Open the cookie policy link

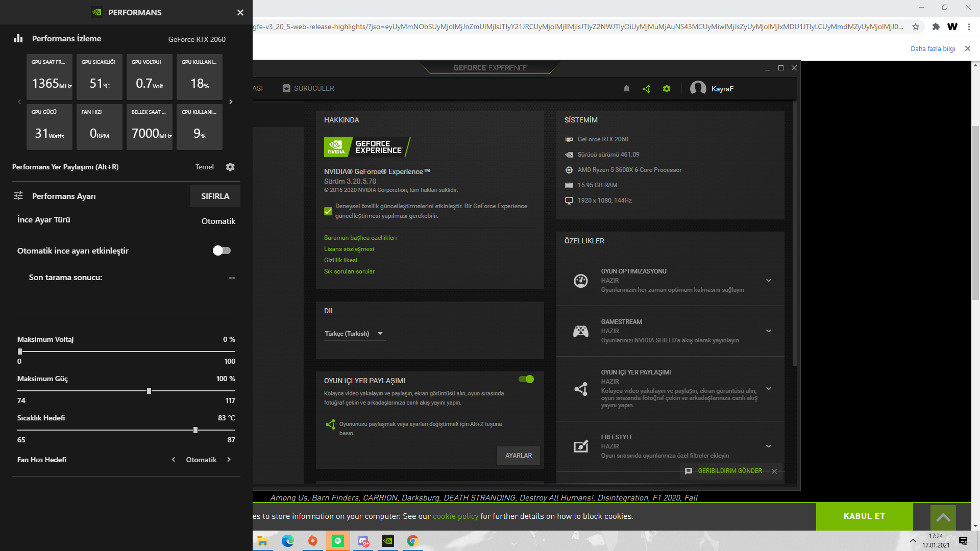point(455,516)
